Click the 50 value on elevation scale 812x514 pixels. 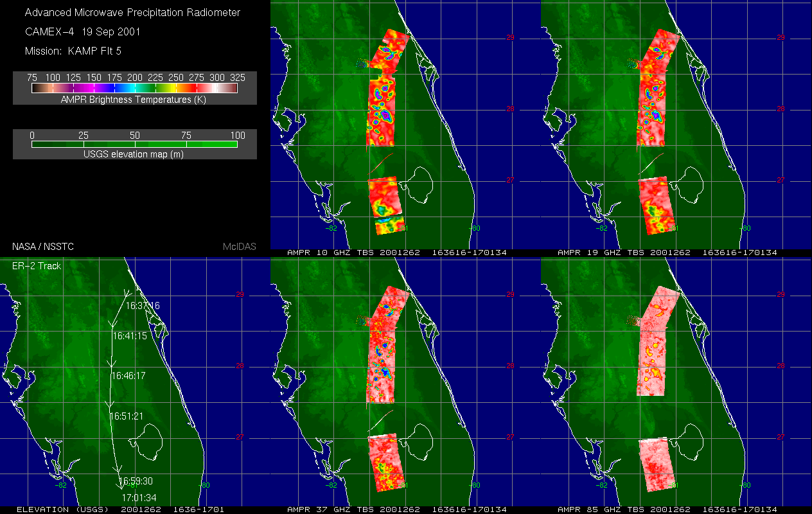135,135
